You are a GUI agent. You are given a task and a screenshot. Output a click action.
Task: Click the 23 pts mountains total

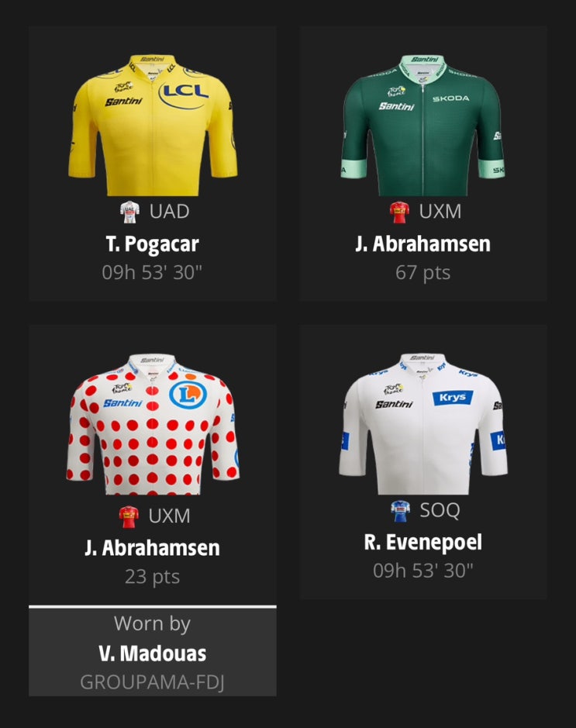click(x=152, y=577)
